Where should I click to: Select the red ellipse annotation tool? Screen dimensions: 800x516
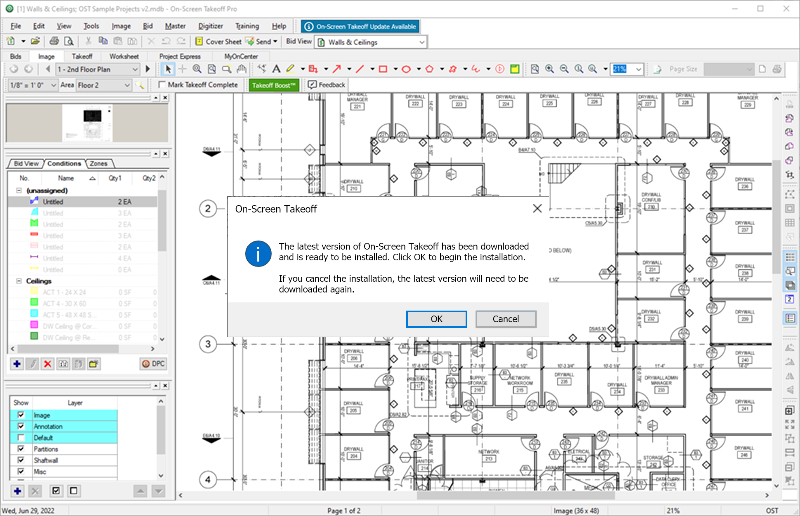[406, 69]
